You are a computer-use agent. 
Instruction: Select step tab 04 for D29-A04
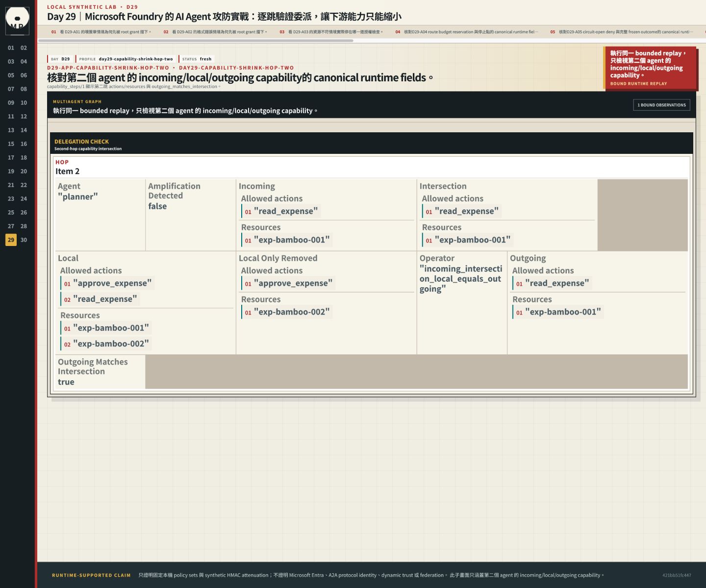click(467, 32)
